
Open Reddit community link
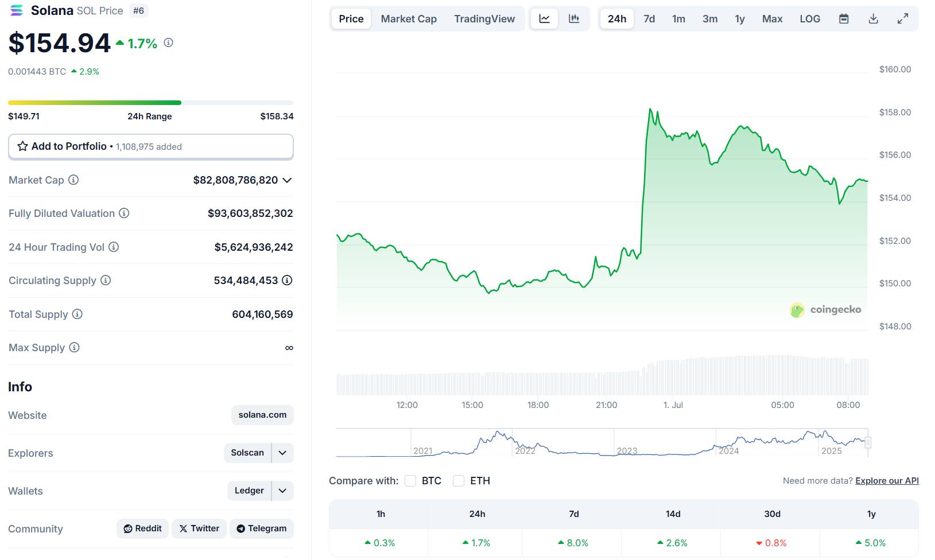[x=143, y=528]
